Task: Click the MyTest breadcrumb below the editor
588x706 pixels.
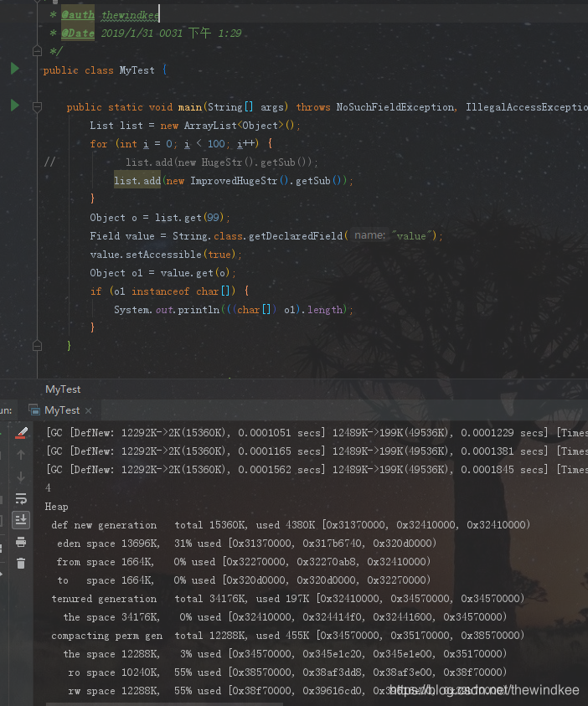Action: pos(63,389)
